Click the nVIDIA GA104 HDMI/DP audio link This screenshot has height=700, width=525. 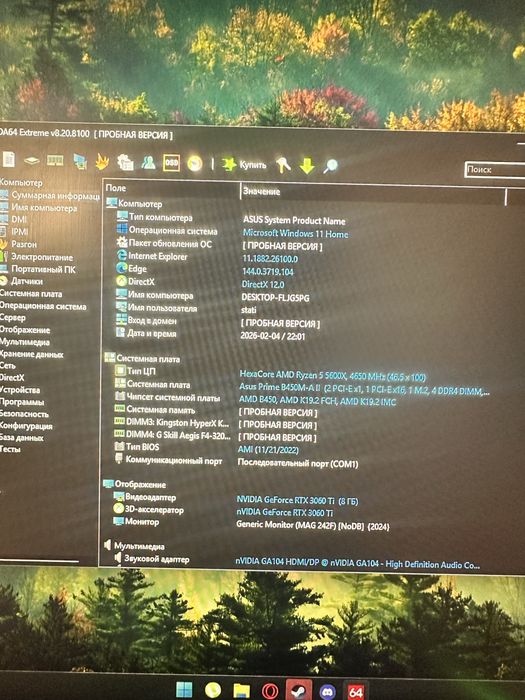coord(358,564)
